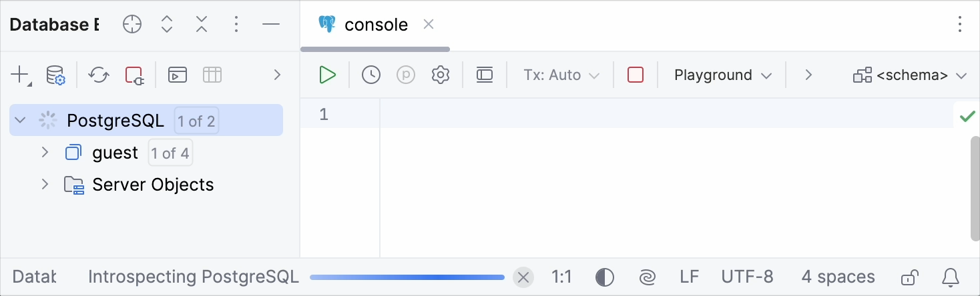This screenshot has width=980, height=296.
Task: Click the red Stop execution icon
Action: pyautogui.click(x=636, y=75)
